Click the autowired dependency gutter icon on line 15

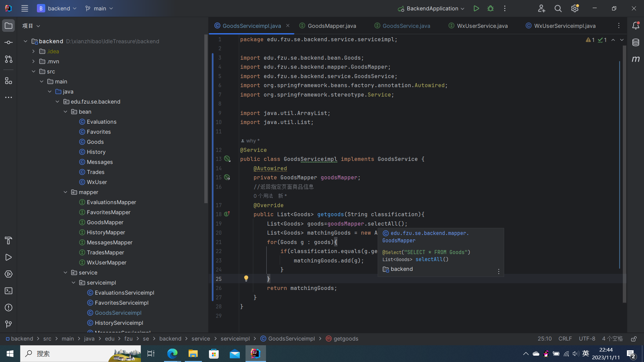pyautogui.click(x=227, y=177)
